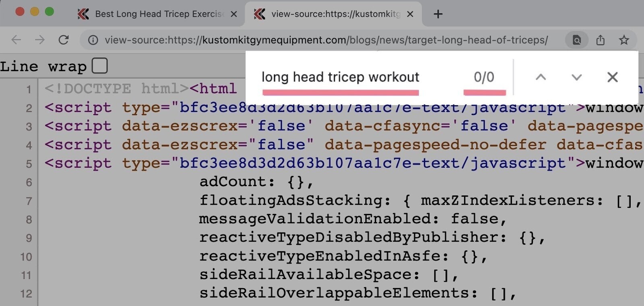Go to previous match in find bar
The height and width of the screenshot is (306, 644).
click(x=541, y=77)
